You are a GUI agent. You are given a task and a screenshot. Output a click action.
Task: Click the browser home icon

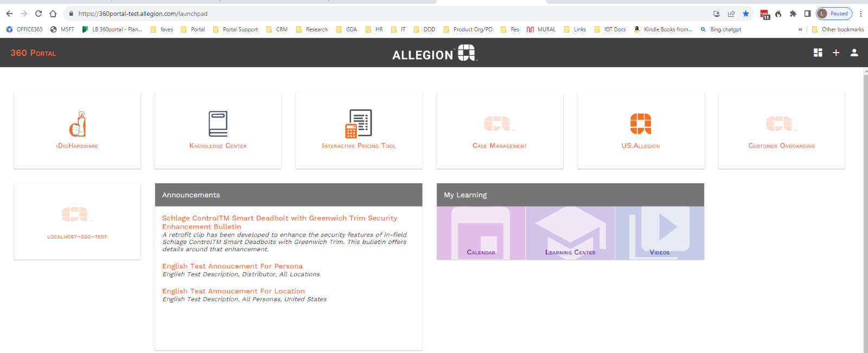[x=53, y=14]
